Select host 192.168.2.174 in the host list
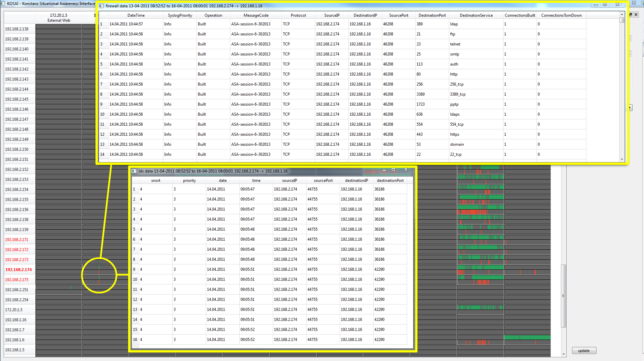This screenshot has height=361, width=644. click(18, 270)
